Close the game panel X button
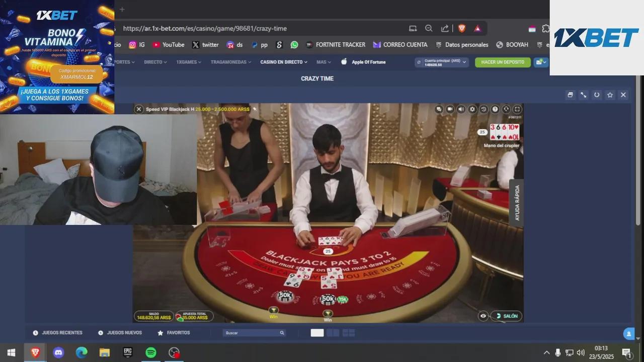Image resolution: width=644 pixels, height=362 pixels. [x=623, y=95]
